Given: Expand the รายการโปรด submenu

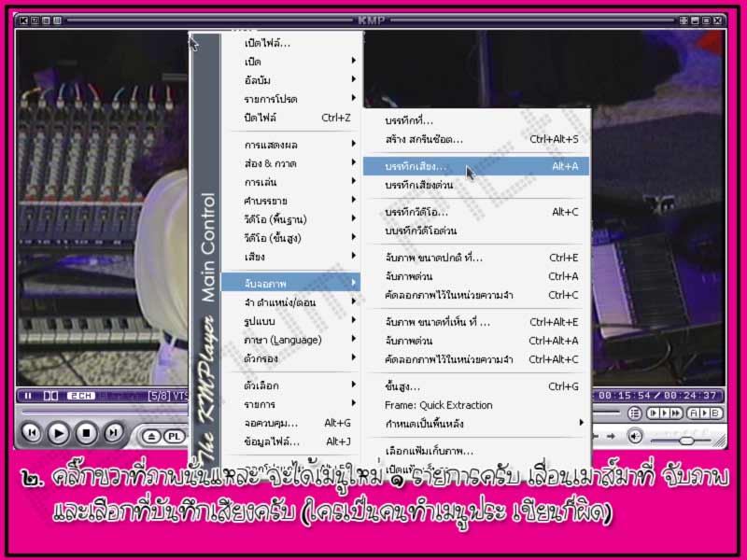Looking at the screenshot, I should (x=290, y=99).
